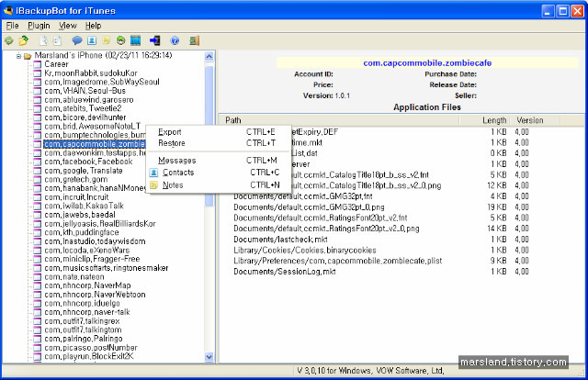Select com.jellyoasis.RealBilliardsKor tree item
The width and height of the screenshot is (588, 380).
pyautogui.click(x=100, y=224)
